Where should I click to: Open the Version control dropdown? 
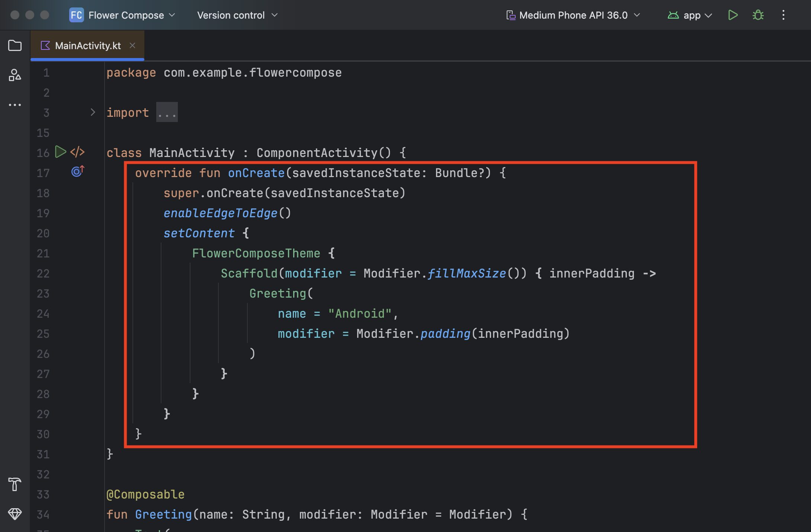(x=237, y=15)
